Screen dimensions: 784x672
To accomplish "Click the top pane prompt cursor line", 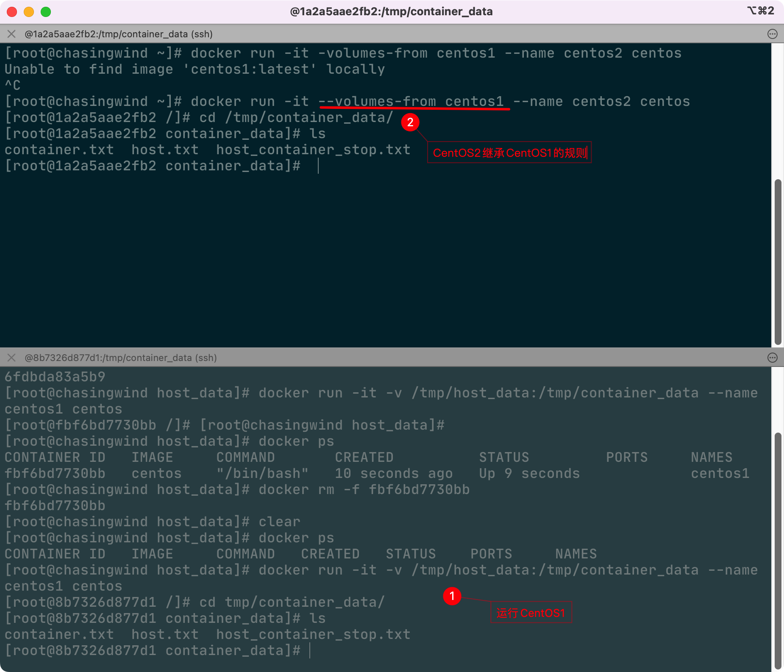I will click(x=161, y=166).
